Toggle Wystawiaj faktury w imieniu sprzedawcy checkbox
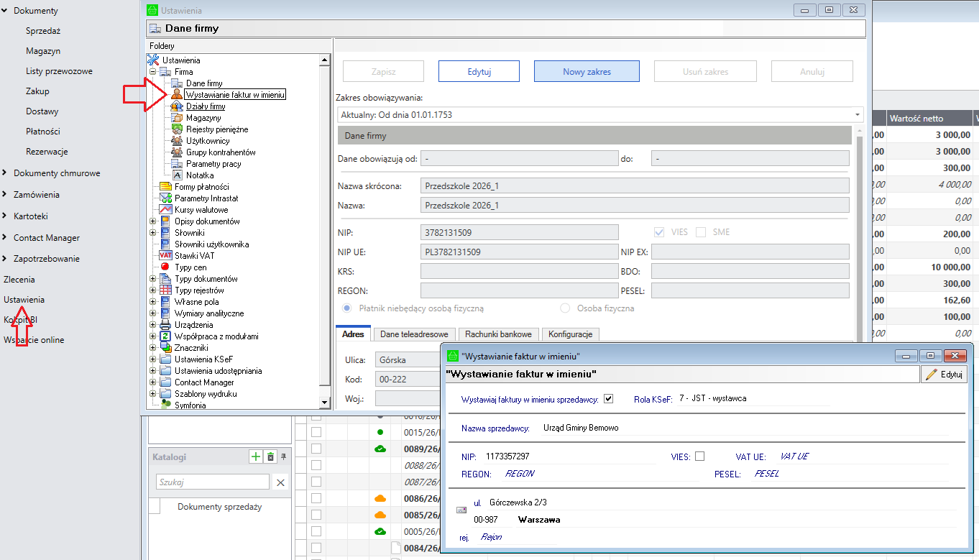 point(609,399)
